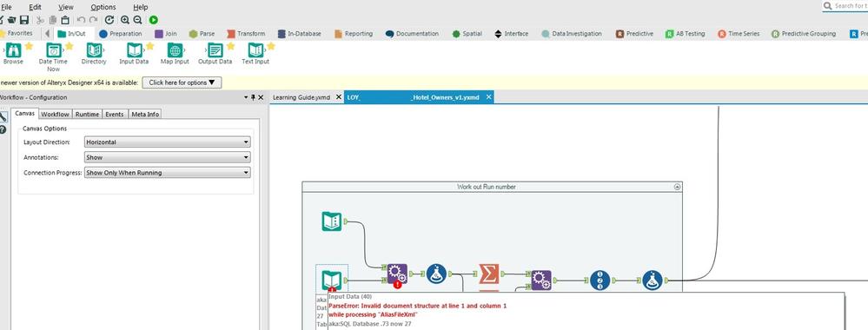Click the purple tool with red error

pos(397,274)
